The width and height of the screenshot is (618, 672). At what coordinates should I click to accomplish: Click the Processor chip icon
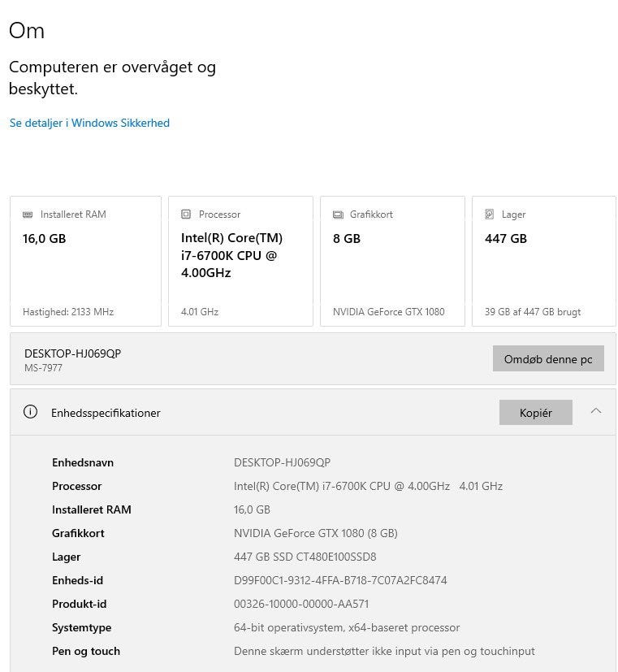186,215
